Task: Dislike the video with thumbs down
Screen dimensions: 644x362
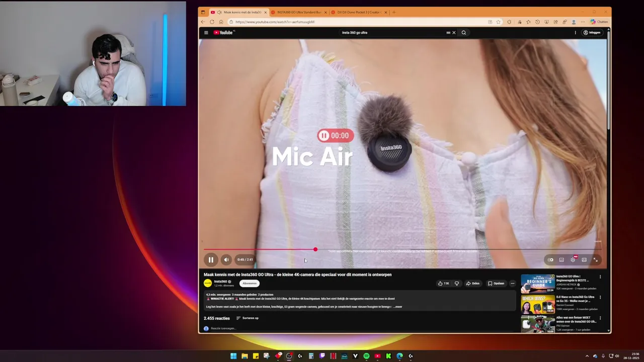Action: point(457,283)
